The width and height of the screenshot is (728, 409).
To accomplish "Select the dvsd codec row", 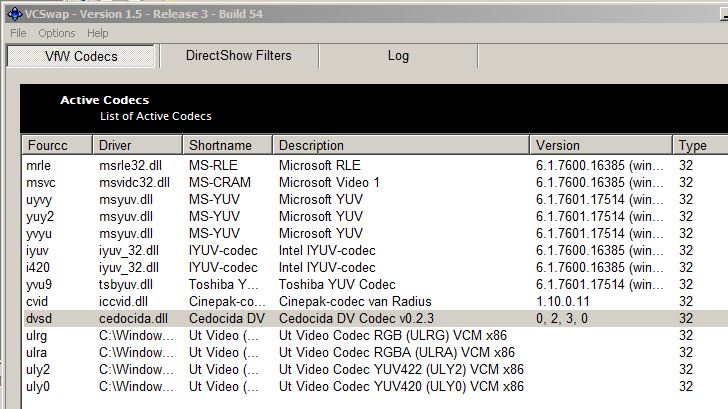I will pos(375,318).
